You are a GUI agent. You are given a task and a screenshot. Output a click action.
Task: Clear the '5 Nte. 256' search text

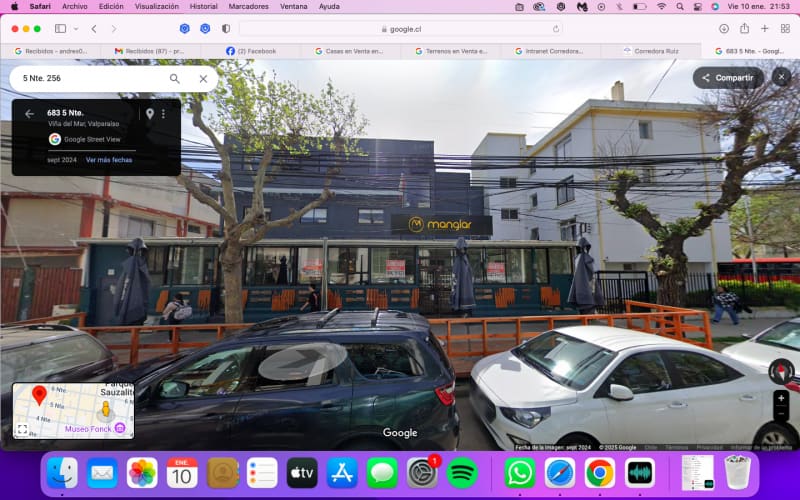tap(203, 79)
